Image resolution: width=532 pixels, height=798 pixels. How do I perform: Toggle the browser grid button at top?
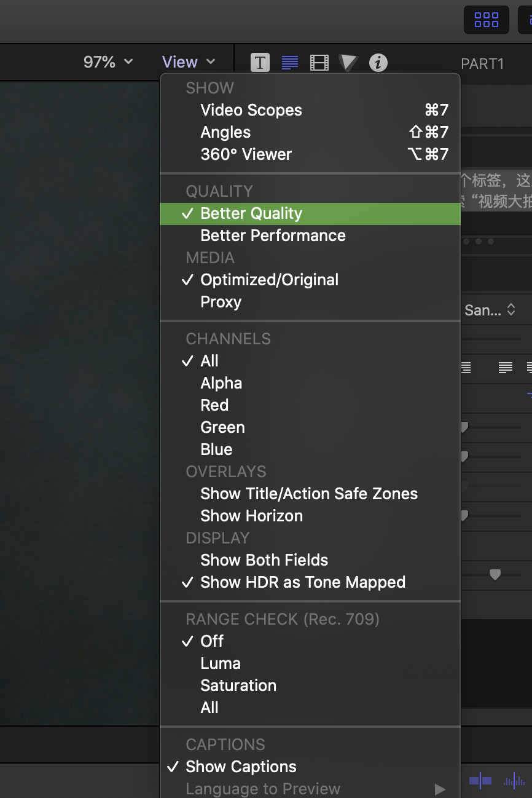pos(486,20)
